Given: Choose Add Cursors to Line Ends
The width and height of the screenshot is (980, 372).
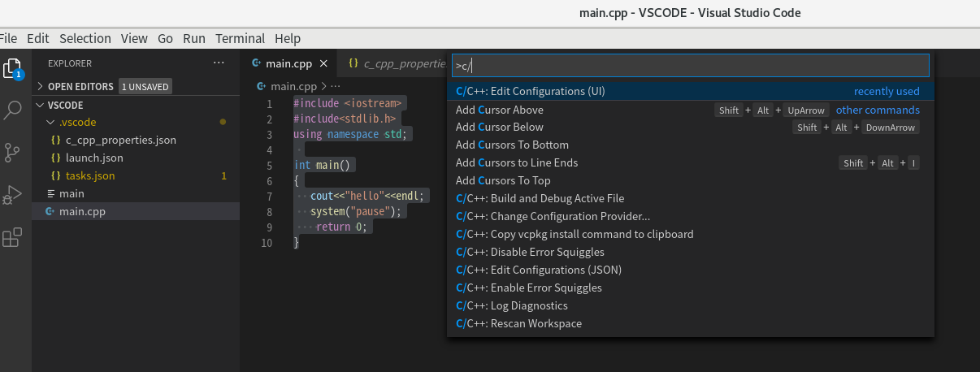Looking at the screenshot, I should [692, 162].
